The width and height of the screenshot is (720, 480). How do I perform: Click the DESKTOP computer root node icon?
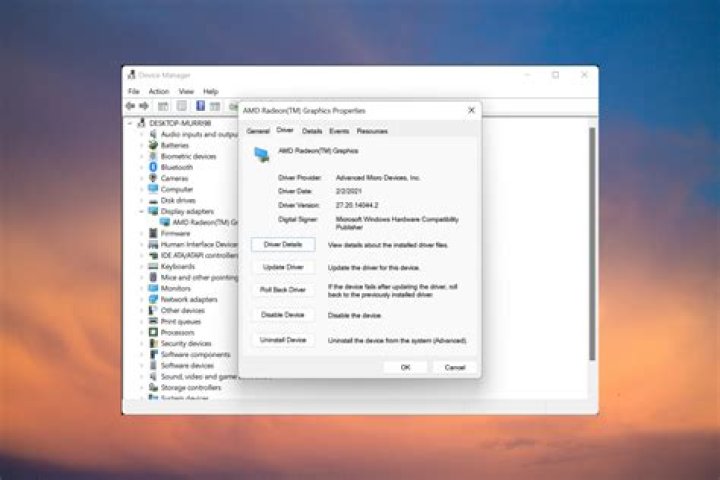coord(141,123)
